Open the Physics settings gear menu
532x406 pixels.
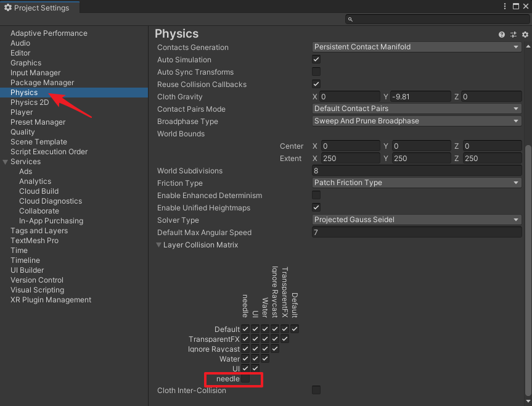tap(525, 35)
